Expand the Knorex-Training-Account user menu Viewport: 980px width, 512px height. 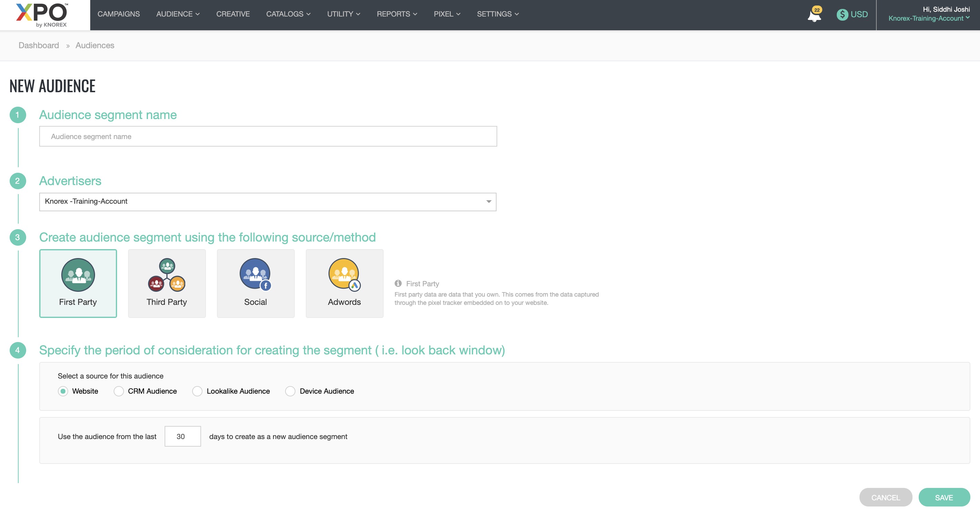[x=929, y=18]
